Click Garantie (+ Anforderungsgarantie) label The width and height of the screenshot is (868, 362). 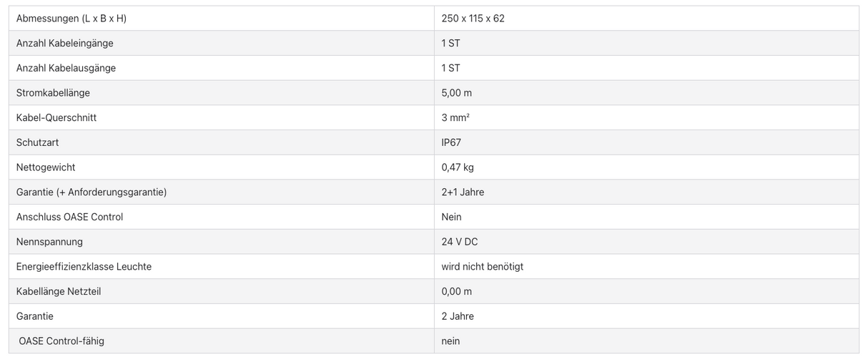(91, 192)
